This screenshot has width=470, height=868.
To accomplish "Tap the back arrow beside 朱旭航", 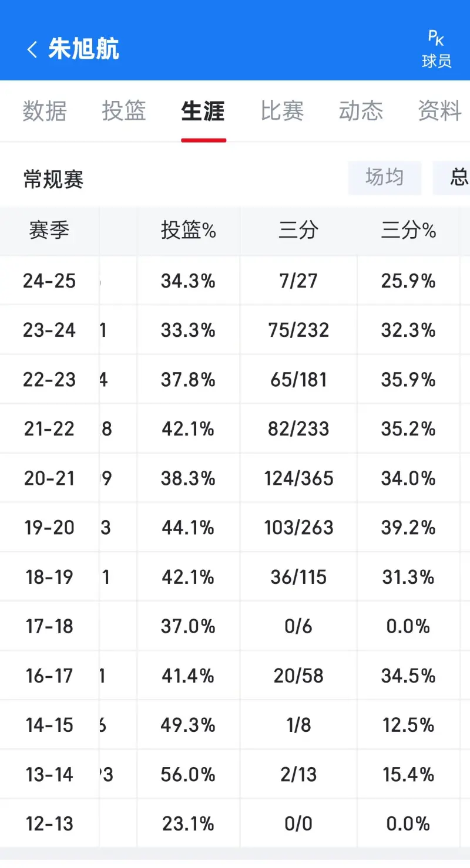I will [31, 49].
